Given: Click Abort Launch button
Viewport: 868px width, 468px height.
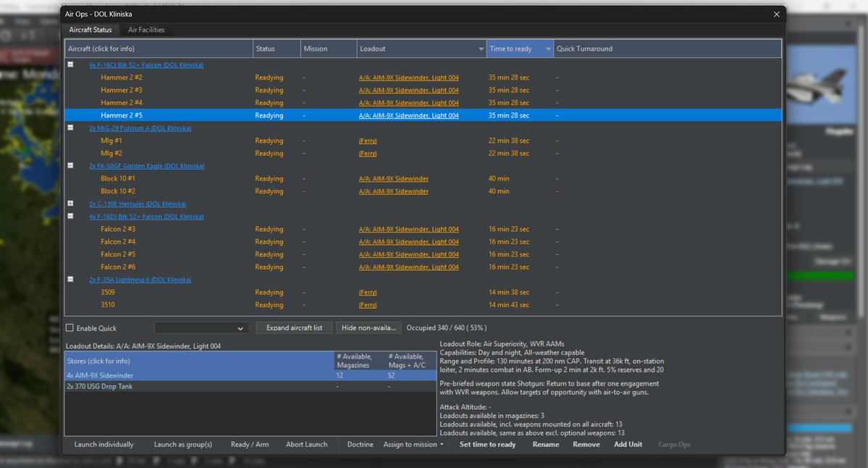Looking at the screenshot, I should tap(307, 444).
